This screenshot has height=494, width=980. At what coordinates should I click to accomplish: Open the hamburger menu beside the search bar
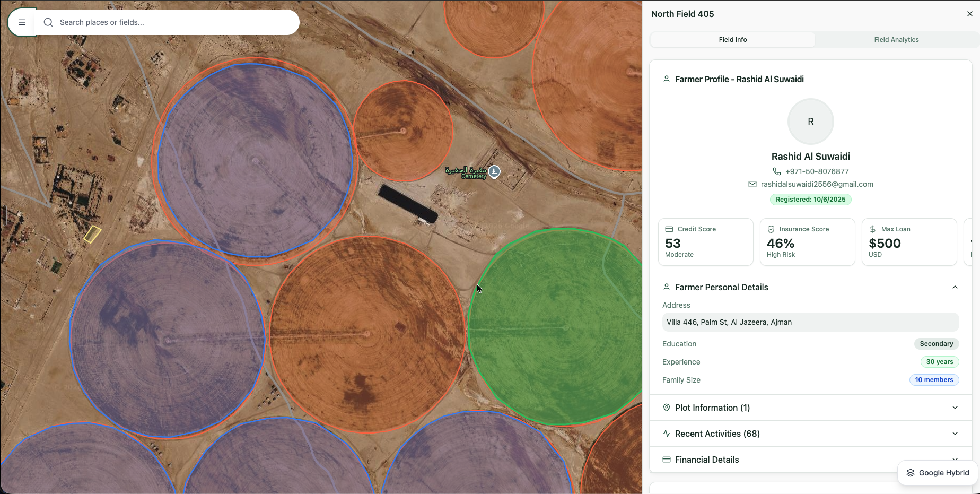pyautogui.click(x=22, y=22)
